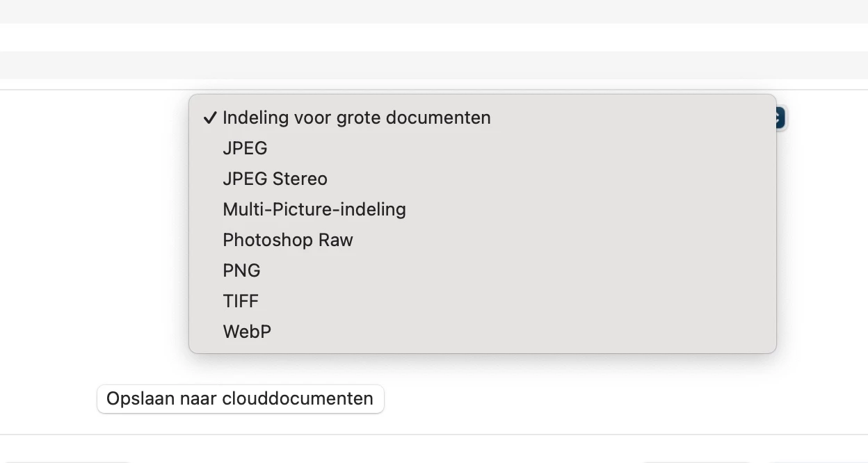Pick TIFF from the format menu
The height and width of the screenshot is (463, 868).
[241, 302]
